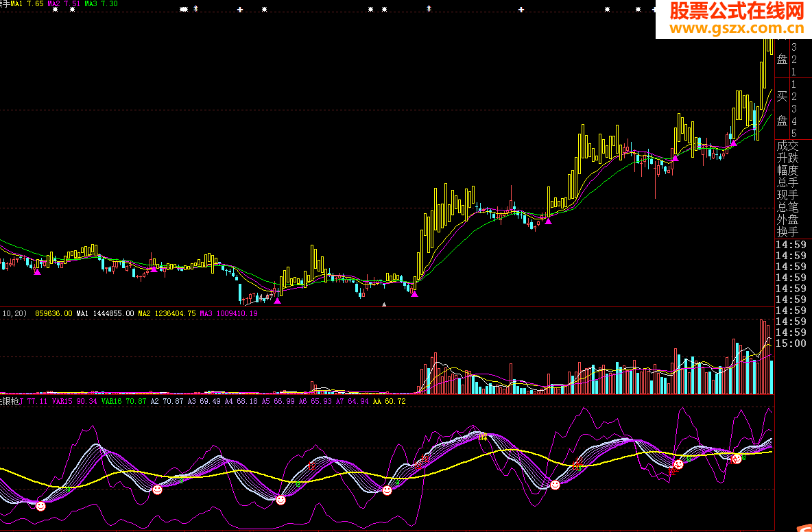
Task: Click the VAR15 90.34 indicator label
Action: click(74, 401)
